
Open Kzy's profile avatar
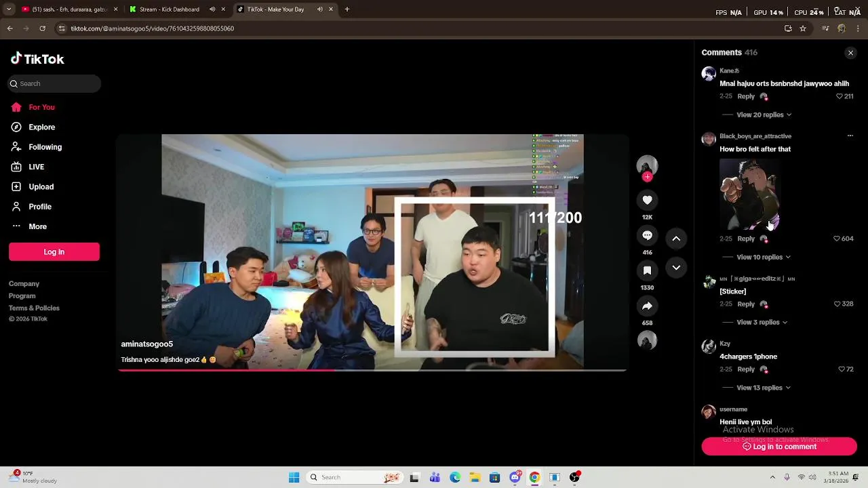pos(709,346)
